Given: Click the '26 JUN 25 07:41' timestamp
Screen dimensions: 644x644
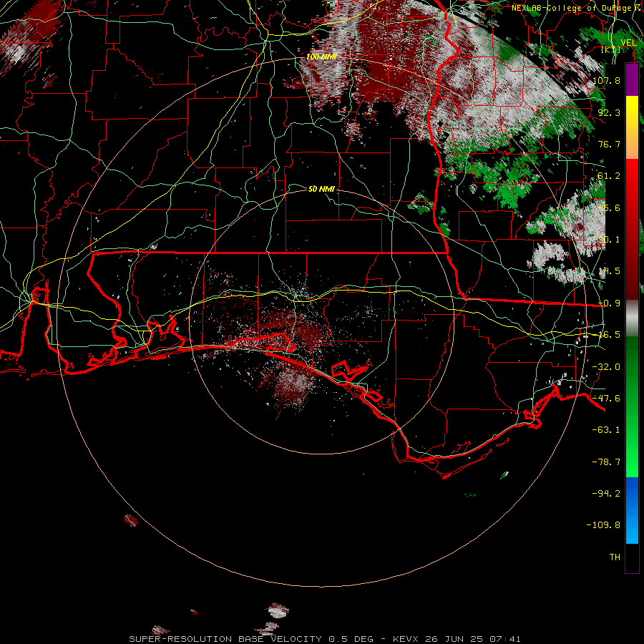Looking at the screenshot, I should [473, 639].
